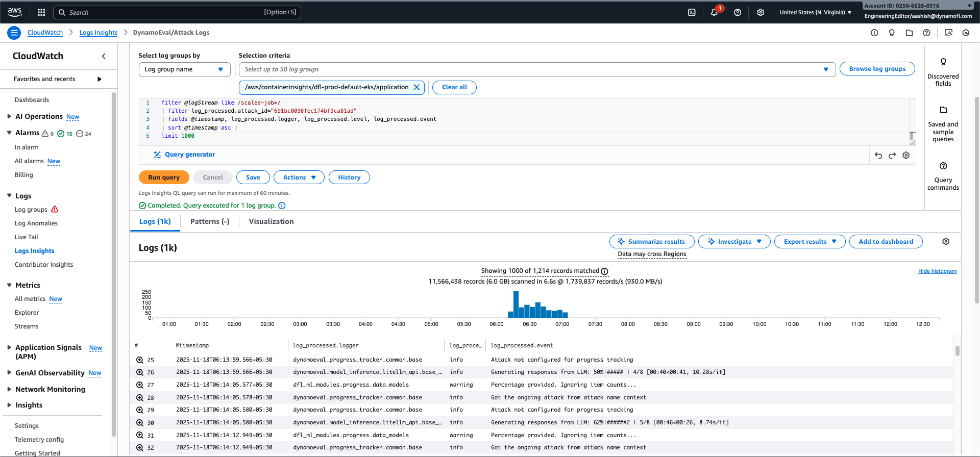This screenshot has height=457, width=980.
Task: Go to the CloudWatch breadcrumb link
Action: coord(45,33)
